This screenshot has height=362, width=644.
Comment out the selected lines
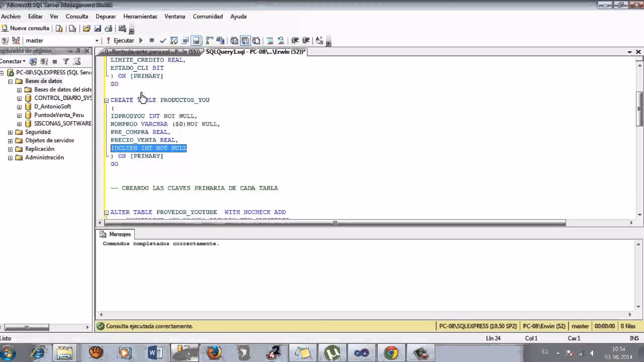pos(270,41)
